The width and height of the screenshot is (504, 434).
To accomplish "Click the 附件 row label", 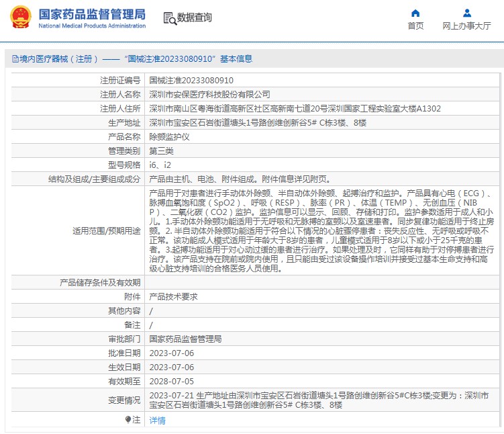I will pos(132,297).
